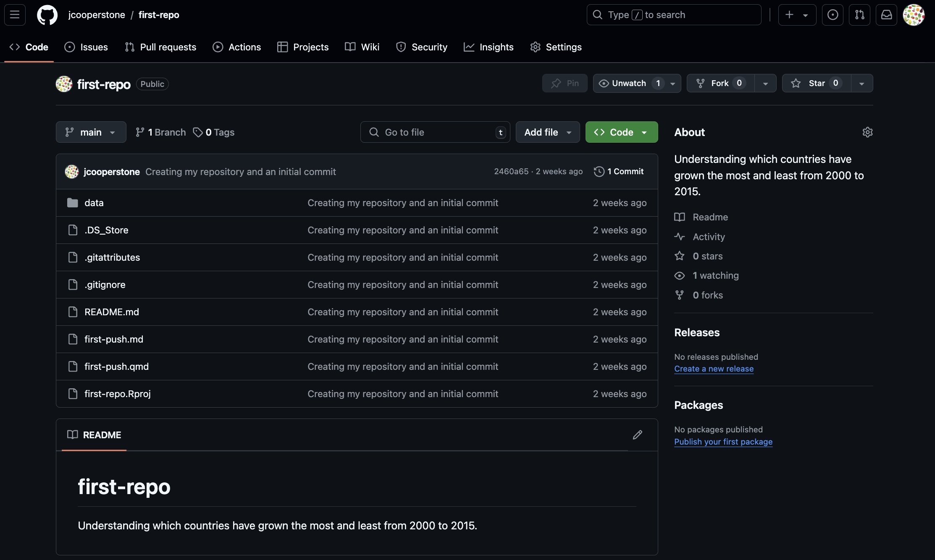Open pull requests icon in top header

point(859,15)
